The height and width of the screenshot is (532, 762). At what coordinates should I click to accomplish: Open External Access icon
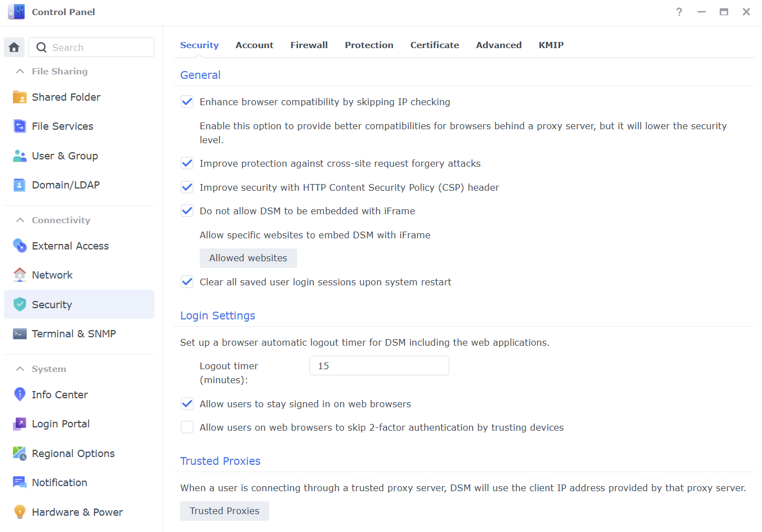[x=20, y=246]
